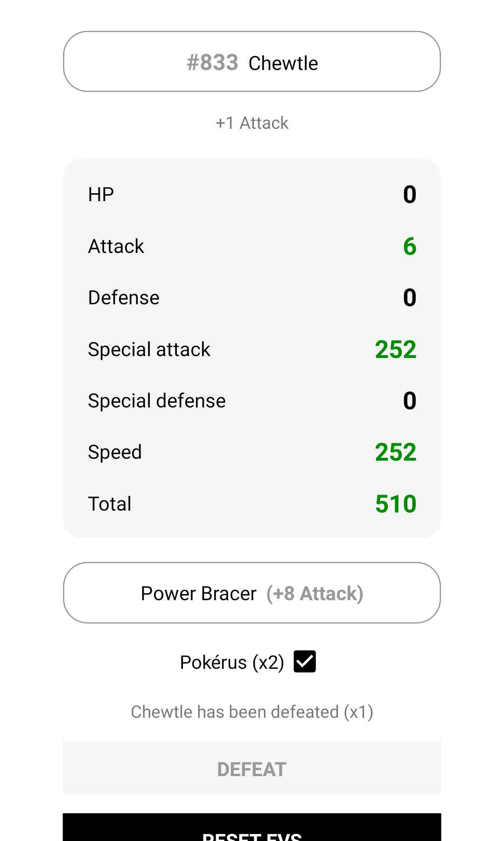Click the Attack stat label
The width and height of the screenshot is (504, 841).
click(116, 246)
